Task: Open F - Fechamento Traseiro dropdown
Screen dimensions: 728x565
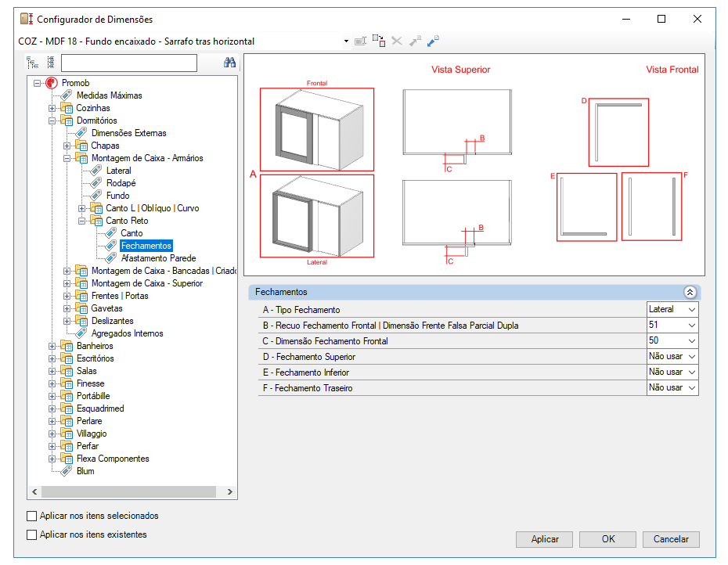Action: 691,388
